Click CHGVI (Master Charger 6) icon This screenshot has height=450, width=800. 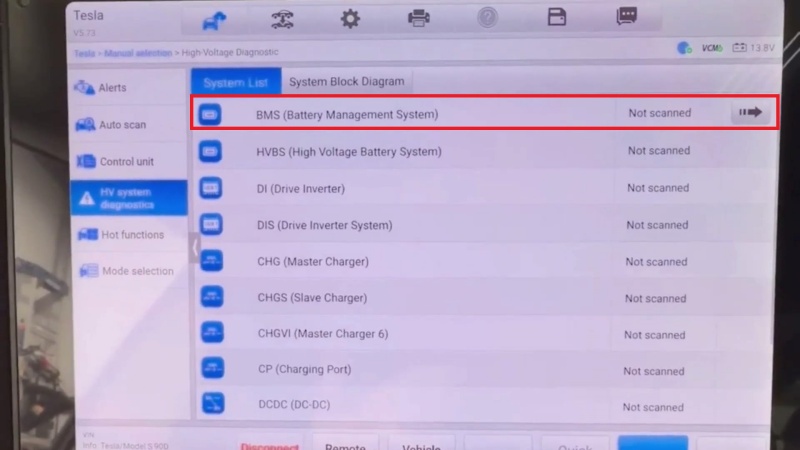point(212,332)
